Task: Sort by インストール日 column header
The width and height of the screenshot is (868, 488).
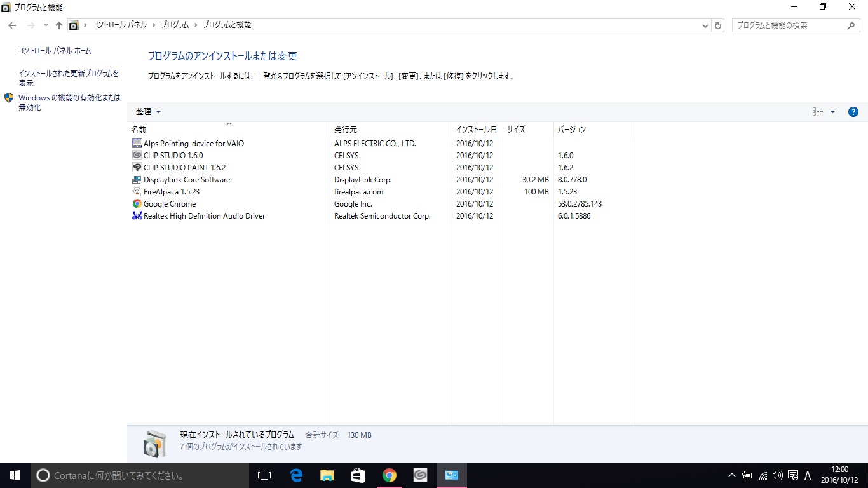Action: coord(477,130)
